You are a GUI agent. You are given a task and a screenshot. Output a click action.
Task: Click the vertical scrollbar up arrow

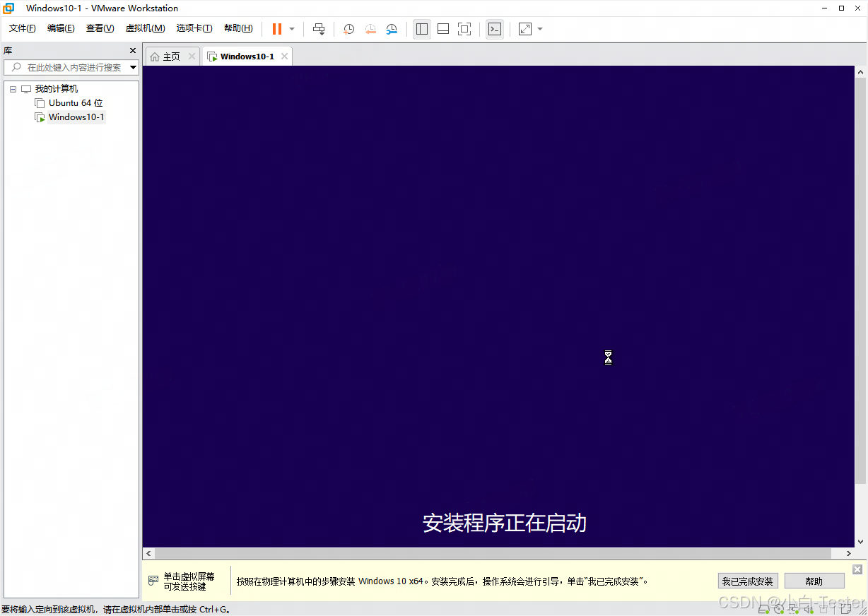[x=861, y=72]
